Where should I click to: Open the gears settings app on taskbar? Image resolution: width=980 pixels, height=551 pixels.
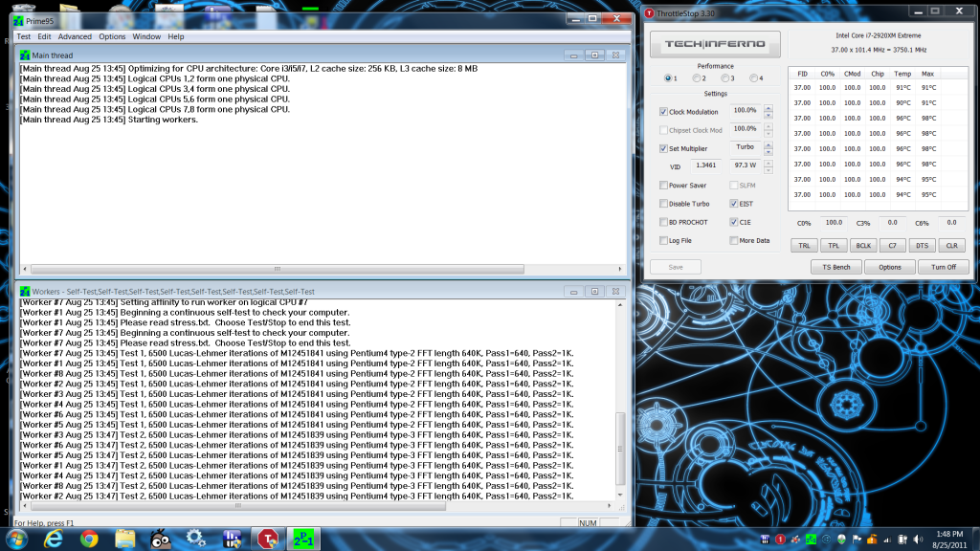click(x=196, y=539)
